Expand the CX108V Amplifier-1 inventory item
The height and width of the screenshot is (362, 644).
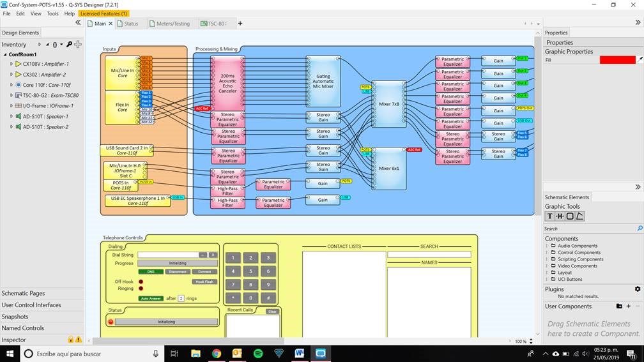11,64
